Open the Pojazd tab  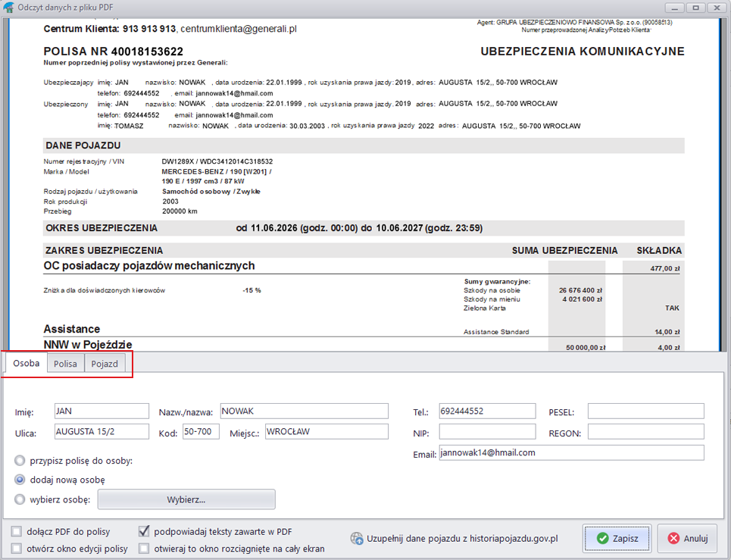pyautogui.click(x=105, y=364)
